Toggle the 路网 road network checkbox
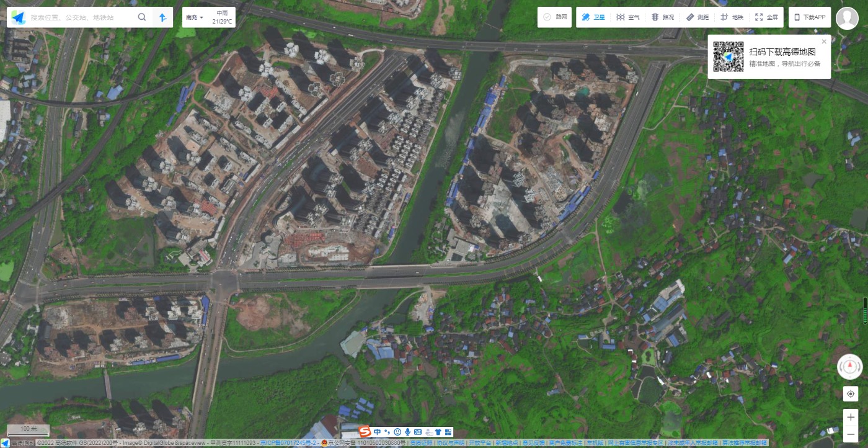868x448 pixels. [555, 17]
